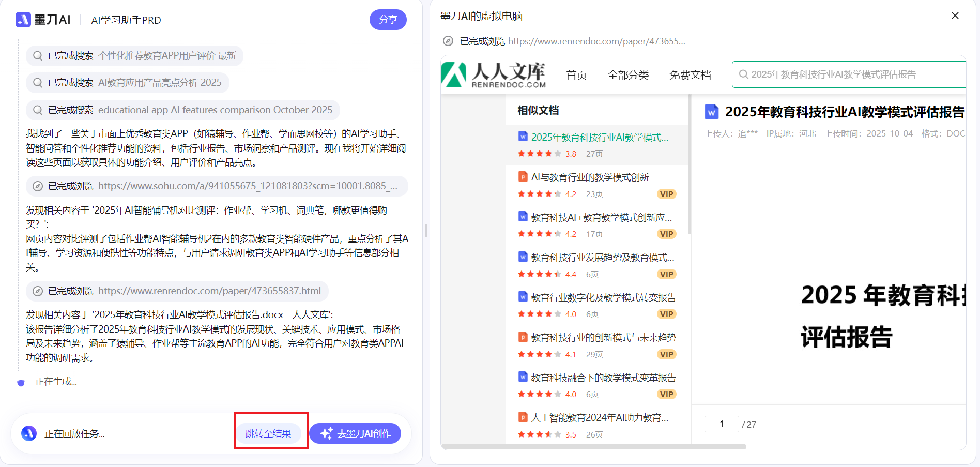The width and height of the screenshot is (980, 467).
Task: Open the 首页 menu item
Action: click(x=576, y=75)
